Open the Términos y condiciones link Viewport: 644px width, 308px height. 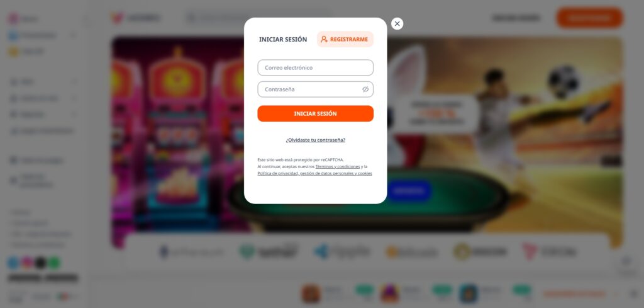(x=338, y=166)
